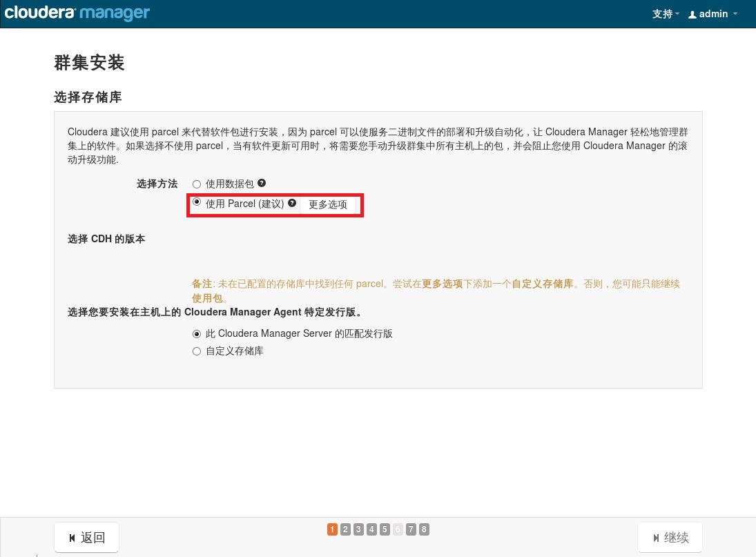The height and width of the screenshot is (557, 756).
Task: Click the Cloudera Manager Agent 特定发行版 heading
Action: coord(215,312)
